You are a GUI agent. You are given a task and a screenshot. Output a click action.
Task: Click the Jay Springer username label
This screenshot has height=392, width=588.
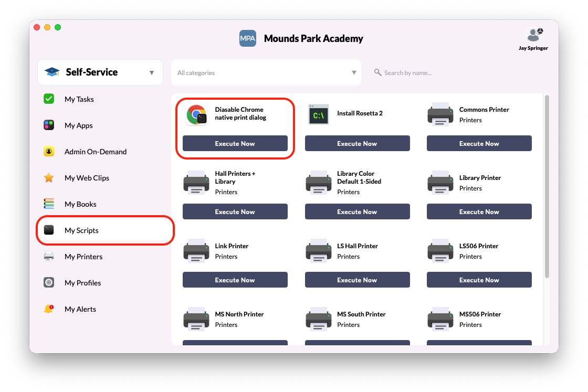coord(533,48)
